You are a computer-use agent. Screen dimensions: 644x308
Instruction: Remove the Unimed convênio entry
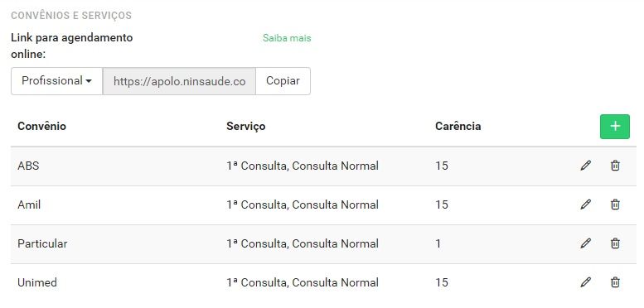[615, 282]
